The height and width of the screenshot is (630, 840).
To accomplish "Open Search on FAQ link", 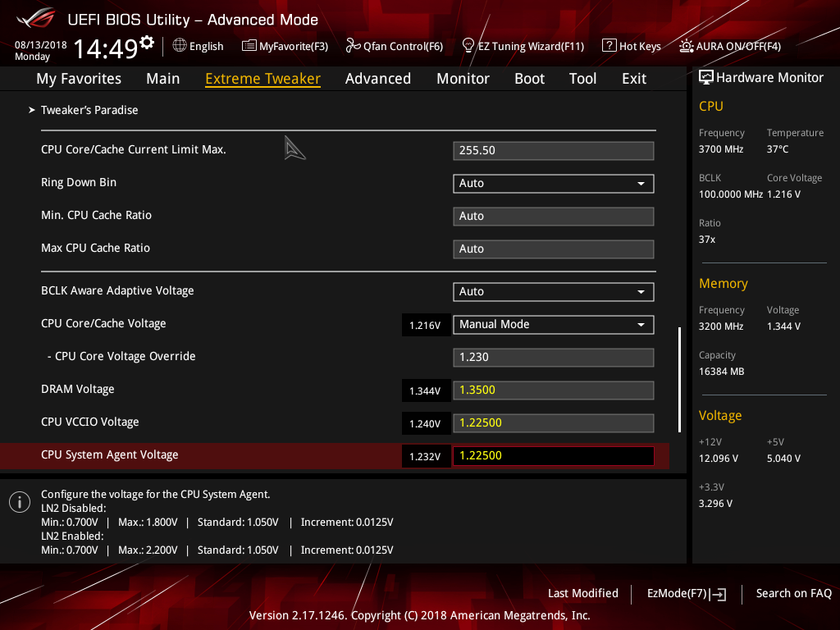I will 793,593.
